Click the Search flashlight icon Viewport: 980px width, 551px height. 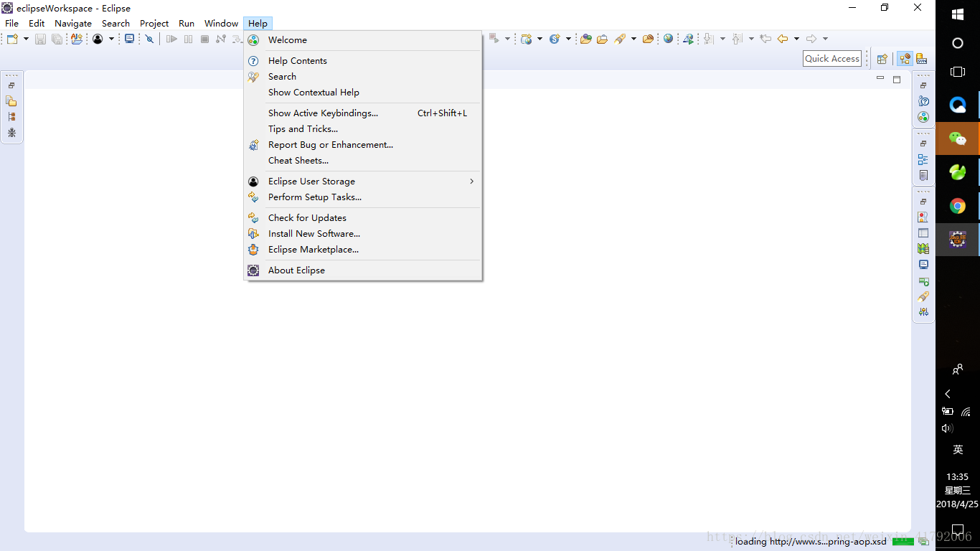[x=620, y=39]
